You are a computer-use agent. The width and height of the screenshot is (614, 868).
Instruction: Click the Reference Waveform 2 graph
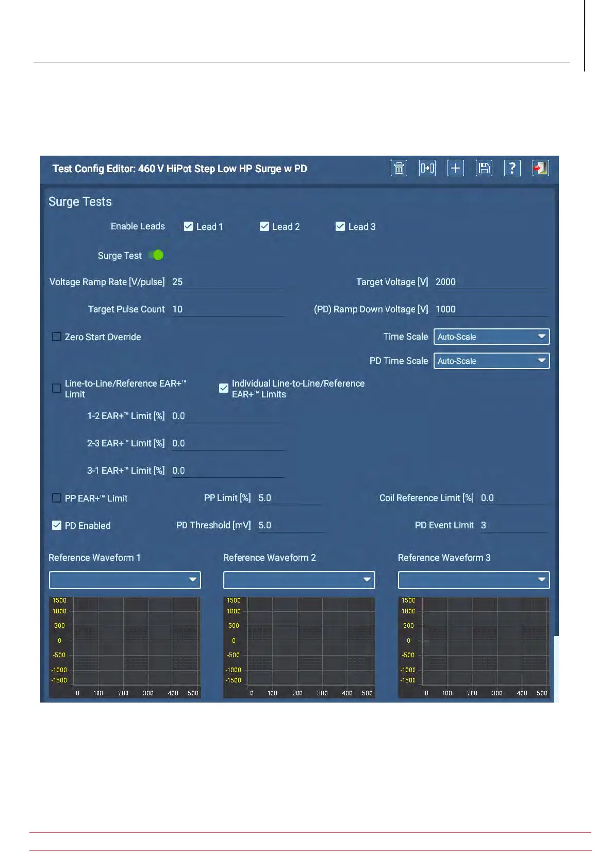pyautogui.click(x=299, y=647)
